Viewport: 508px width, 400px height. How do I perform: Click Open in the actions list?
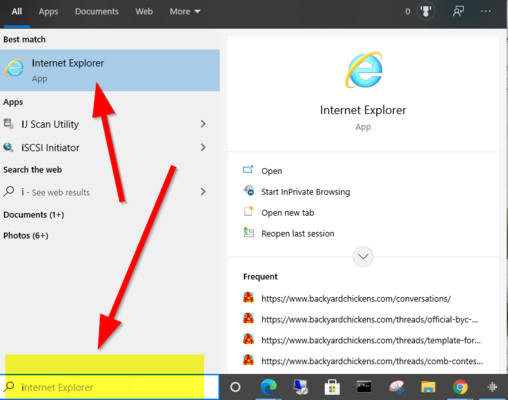pos(272,171)
